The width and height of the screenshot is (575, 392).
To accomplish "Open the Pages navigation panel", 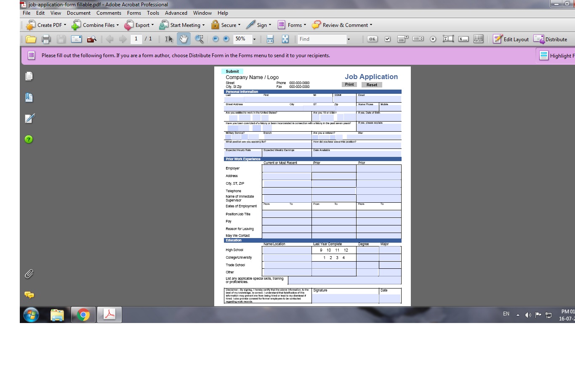I will [29, 76].
